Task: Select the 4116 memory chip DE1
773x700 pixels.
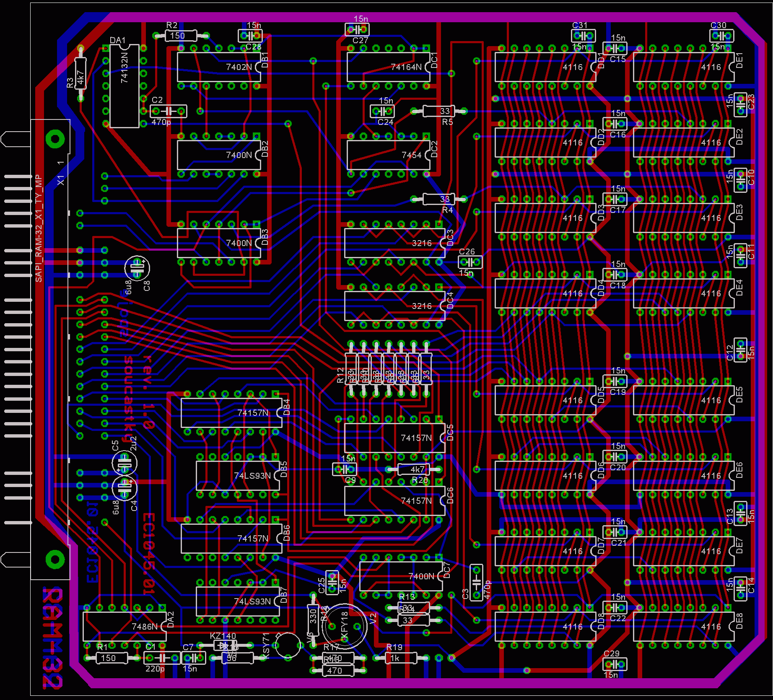Action: 683,67
